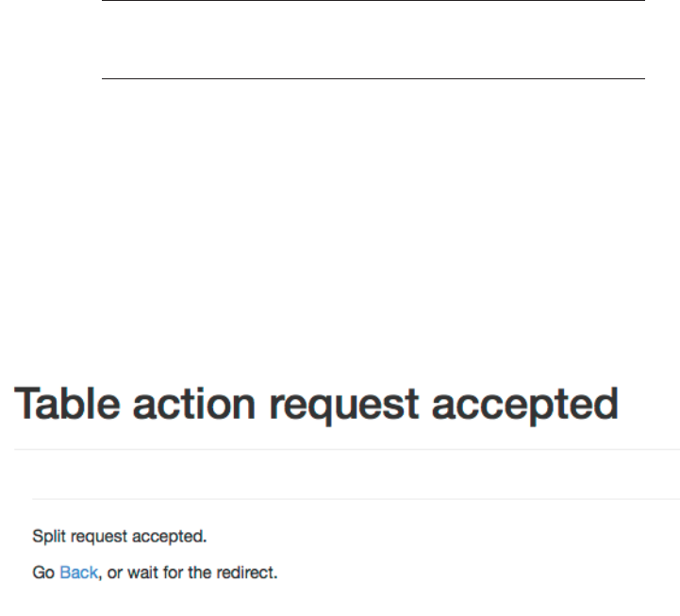The width and height of the screenshot is (680, 616).
Task: Click the word 'redirect' in the last line
Action: [251, 573]
